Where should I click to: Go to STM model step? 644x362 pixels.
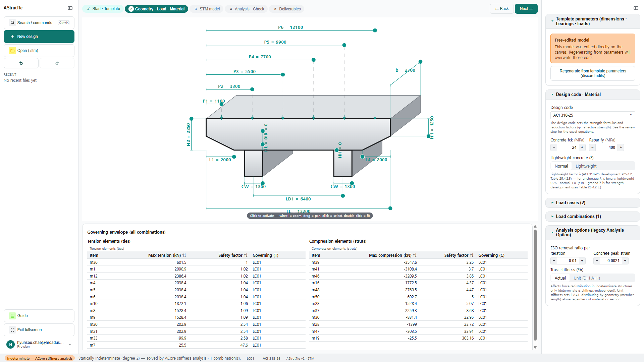click(x=207, y=9)
